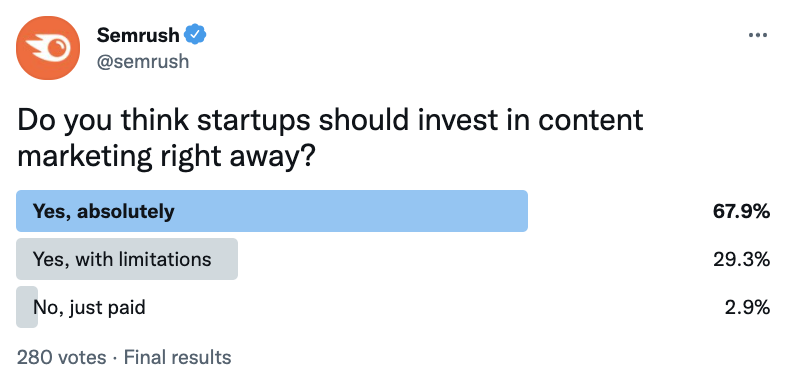The image size is (786, 382).
Task: Click the Semrush orange profile avatar
Action: (48, 48)
